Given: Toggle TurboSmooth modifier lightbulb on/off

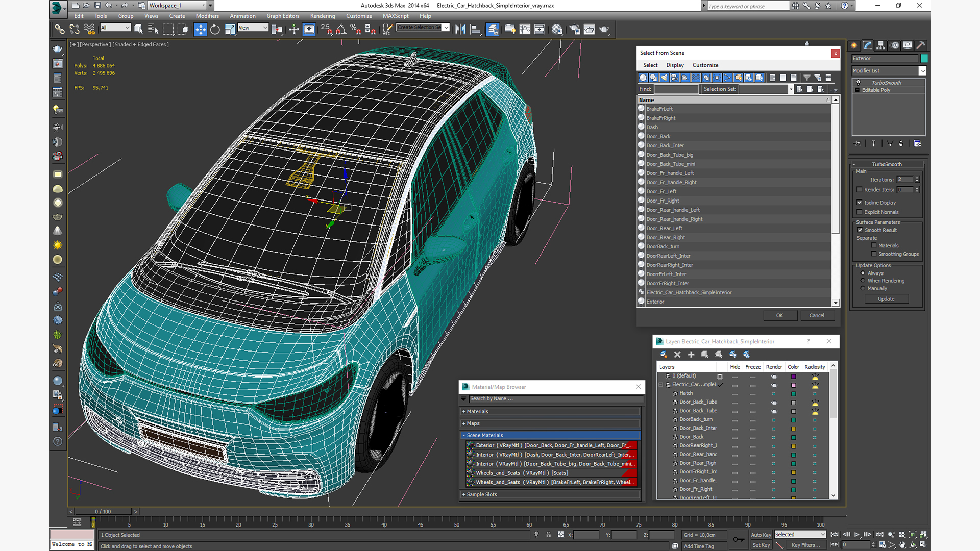Looking at the screenshot, I should pyautogui.click(x=858, y=82).
